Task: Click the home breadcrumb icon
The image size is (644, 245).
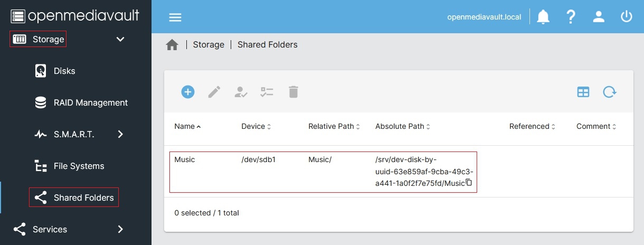Action: (x=172, y=45)
